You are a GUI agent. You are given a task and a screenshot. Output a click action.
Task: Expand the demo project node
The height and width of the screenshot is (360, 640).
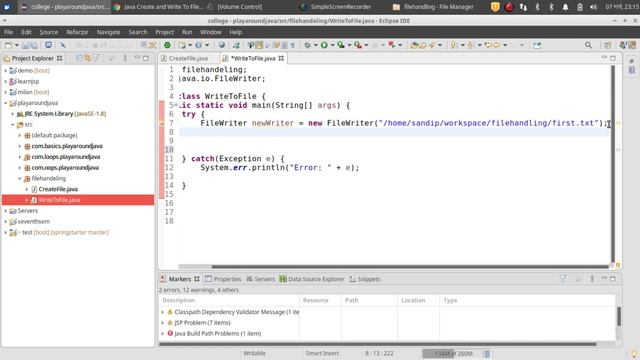[6, 71]
